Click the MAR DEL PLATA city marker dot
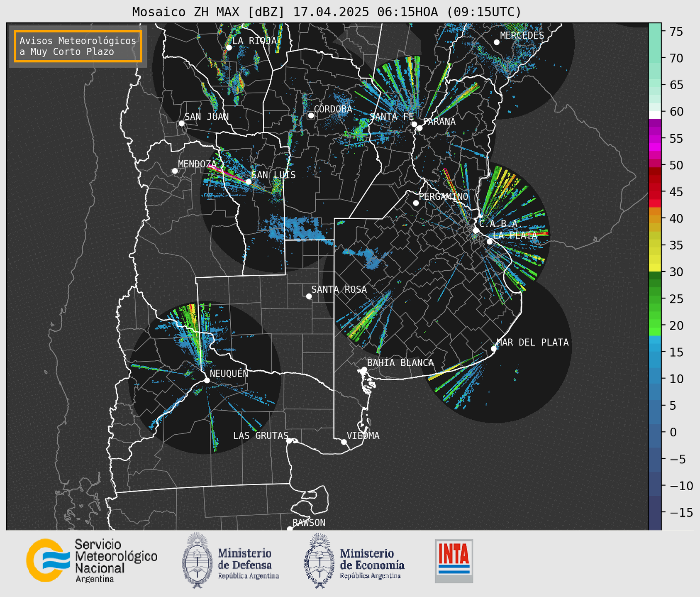700x597 pixels. [494, 349]
